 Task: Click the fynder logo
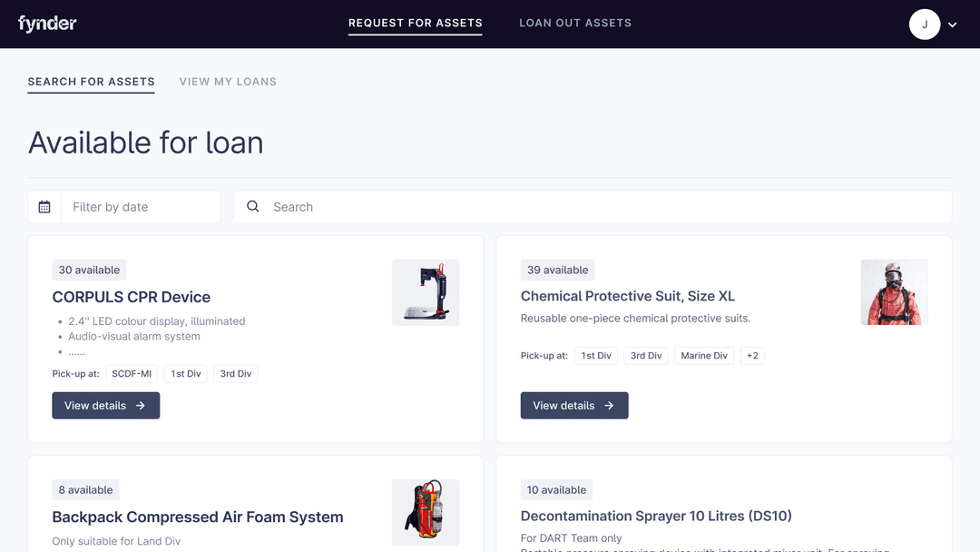(47, 24)
